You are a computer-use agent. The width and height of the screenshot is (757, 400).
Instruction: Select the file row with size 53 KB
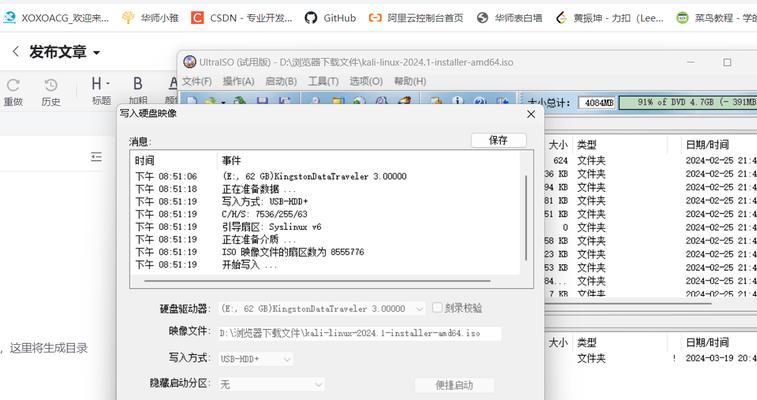(651, 267)
